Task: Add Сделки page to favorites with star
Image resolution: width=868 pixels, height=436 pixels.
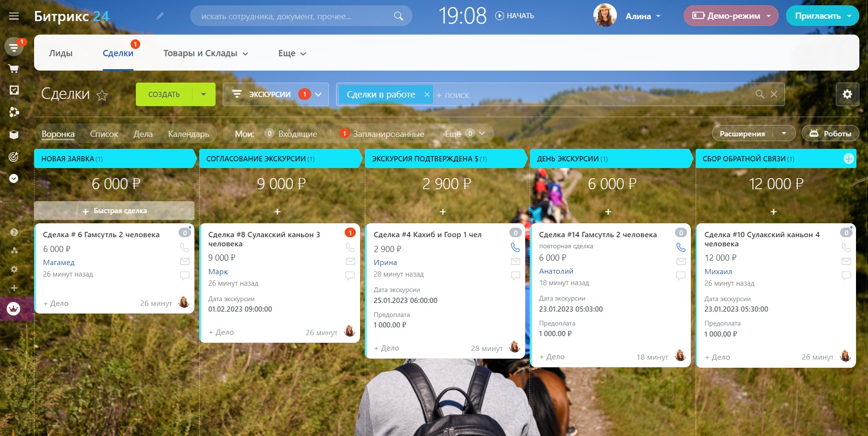Action: point(102,95)
